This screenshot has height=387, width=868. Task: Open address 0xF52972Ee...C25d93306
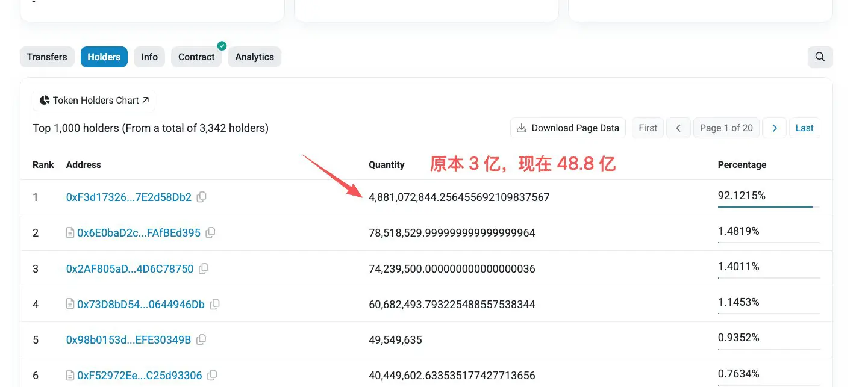140,375
